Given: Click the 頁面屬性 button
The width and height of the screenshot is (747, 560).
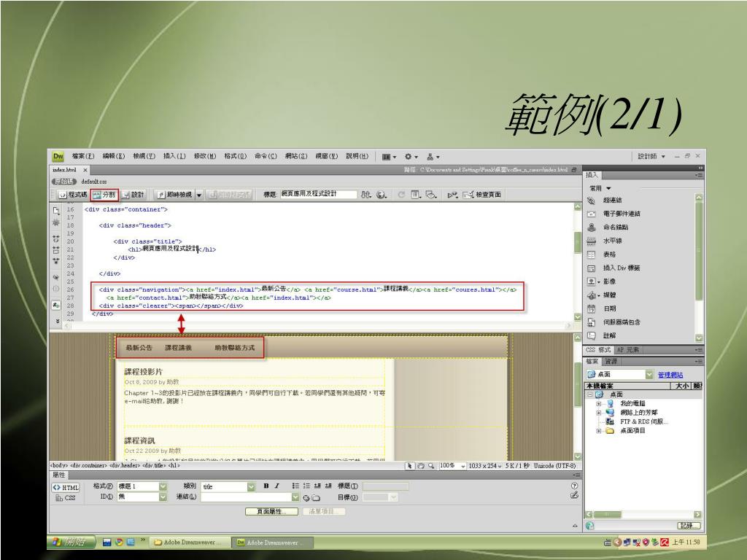Looking at the screenshot, I should [271, 511].
